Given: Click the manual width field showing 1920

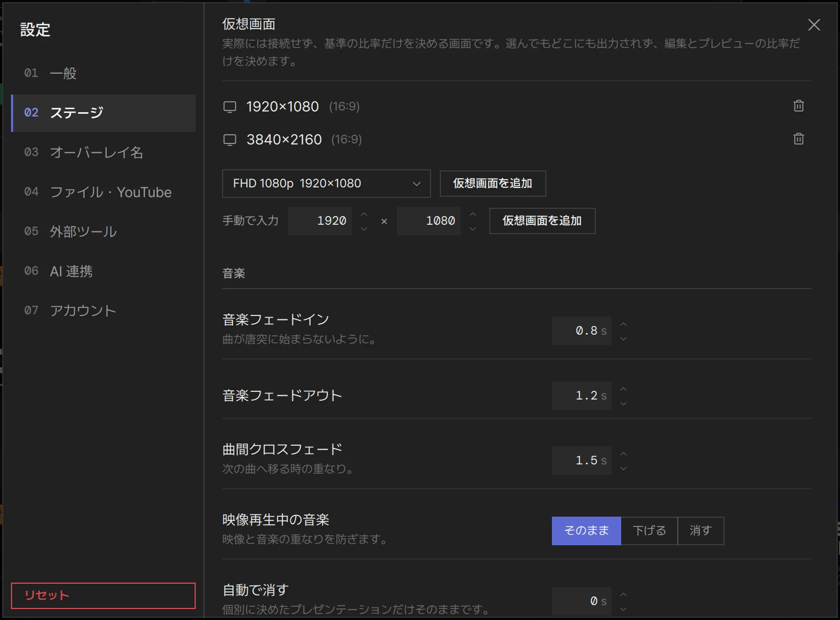Looking at the screenshot, I should pos(320,221).
